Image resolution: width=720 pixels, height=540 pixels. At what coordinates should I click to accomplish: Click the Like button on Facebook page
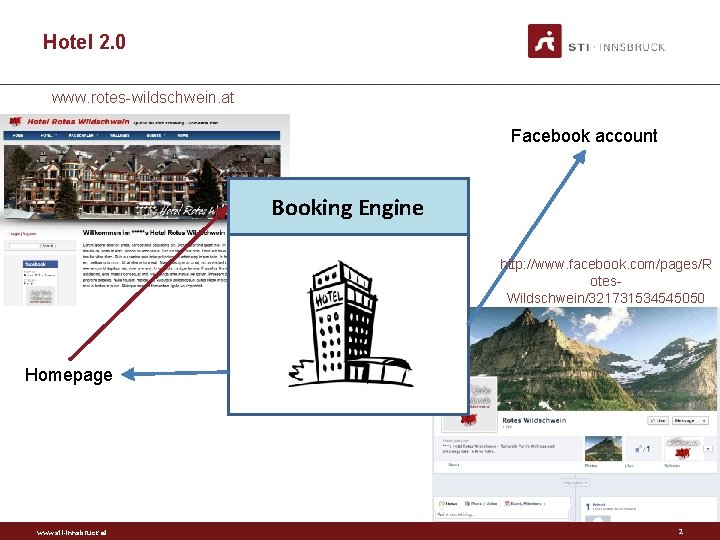tap(658, 421)
